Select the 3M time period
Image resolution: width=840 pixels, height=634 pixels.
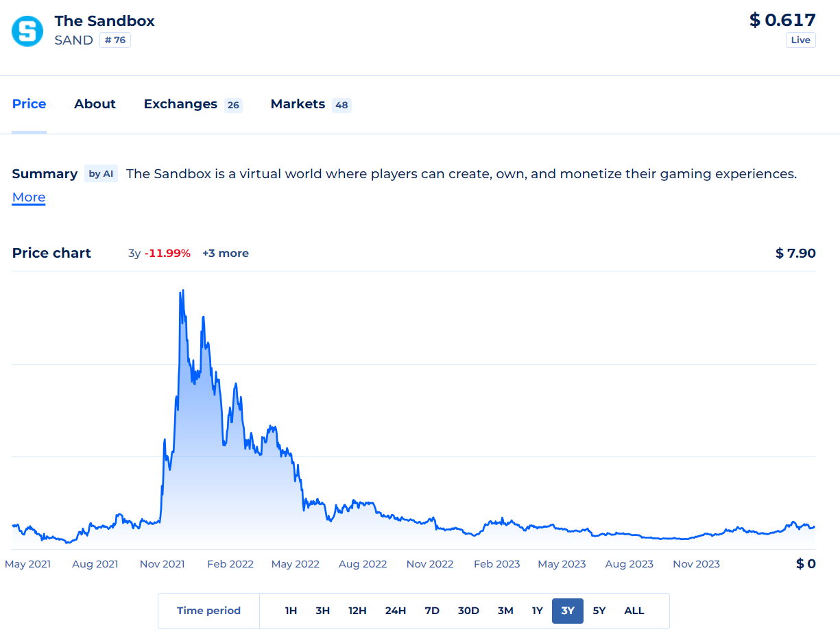coord(505,611)
